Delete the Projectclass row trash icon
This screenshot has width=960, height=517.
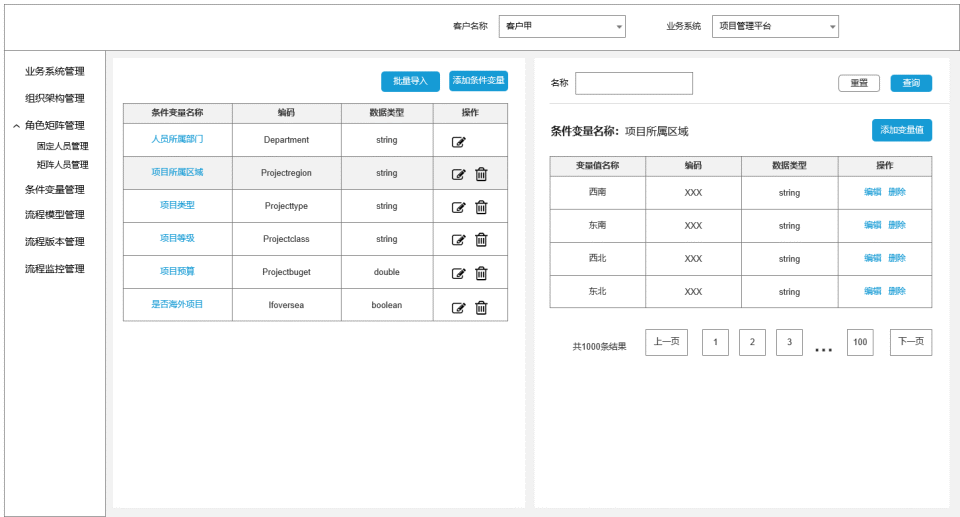tap(481, 240)
